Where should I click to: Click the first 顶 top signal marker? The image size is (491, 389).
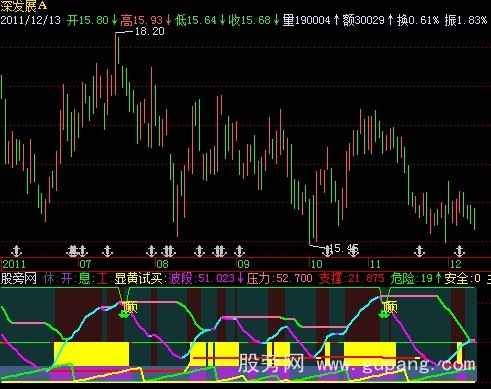coord(129,307)
